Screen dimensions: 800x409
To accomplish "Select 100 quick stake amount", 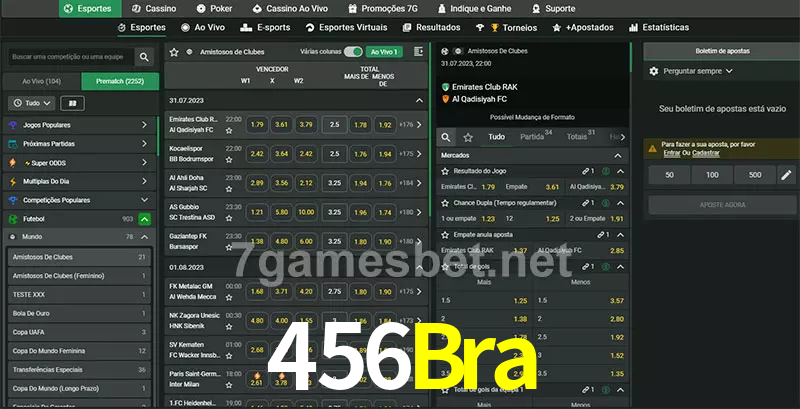I will [x=712, y=175].
